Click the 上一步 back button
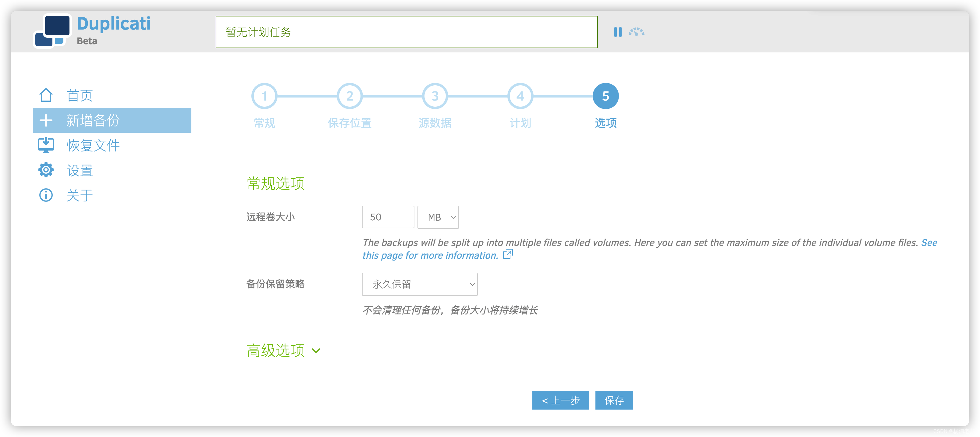980x437 pixels. (x=560, y=400)
